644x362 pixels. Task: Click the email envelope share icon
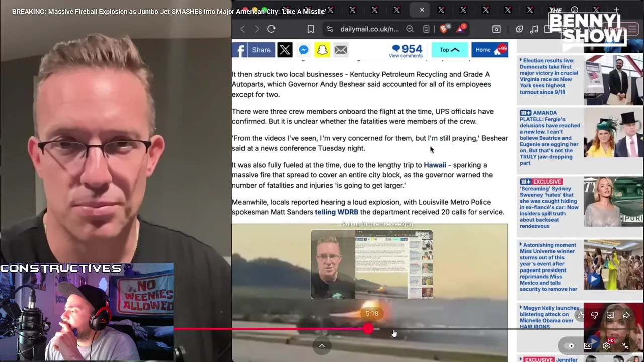tap(341, 50)
